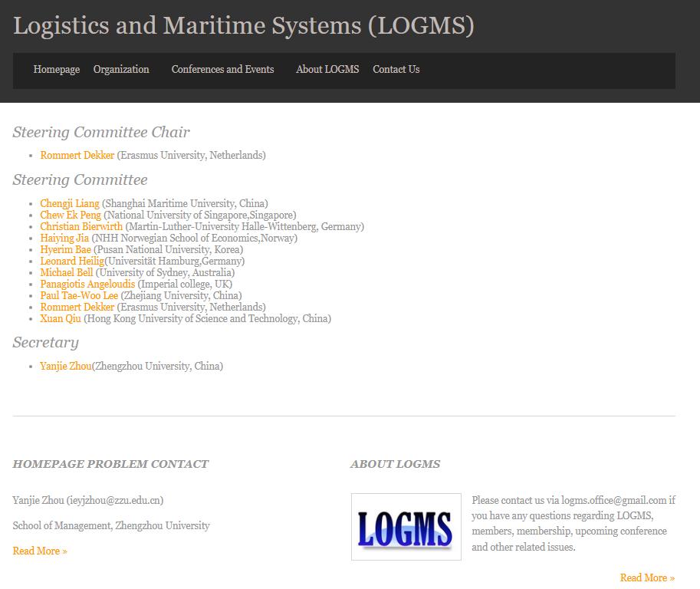Open Paul Tae-Woo Lee's link
Viewport: 700px width, 589px height.
[79, 296]
